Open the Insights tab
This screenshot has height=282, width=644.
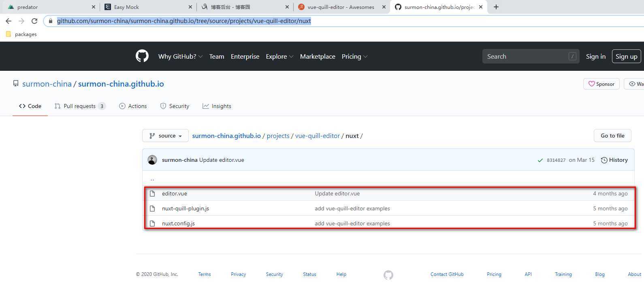(x=217, y=106)
